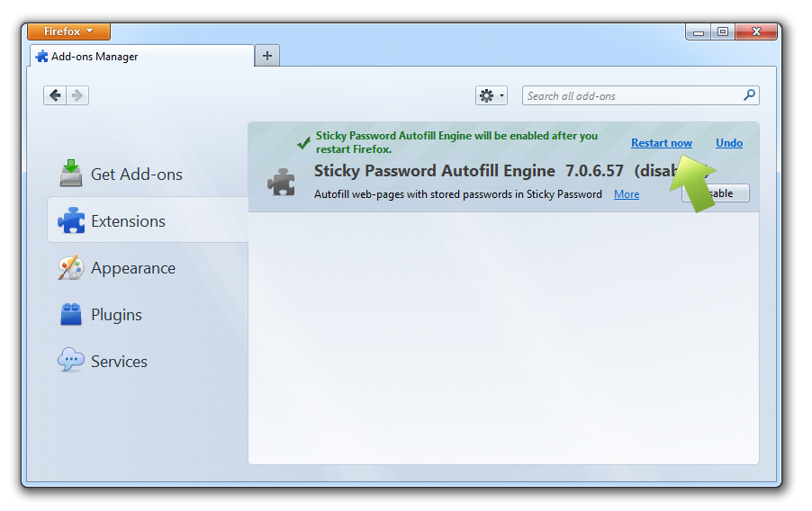Open a new tab with plus button

(x=267, y=56)
